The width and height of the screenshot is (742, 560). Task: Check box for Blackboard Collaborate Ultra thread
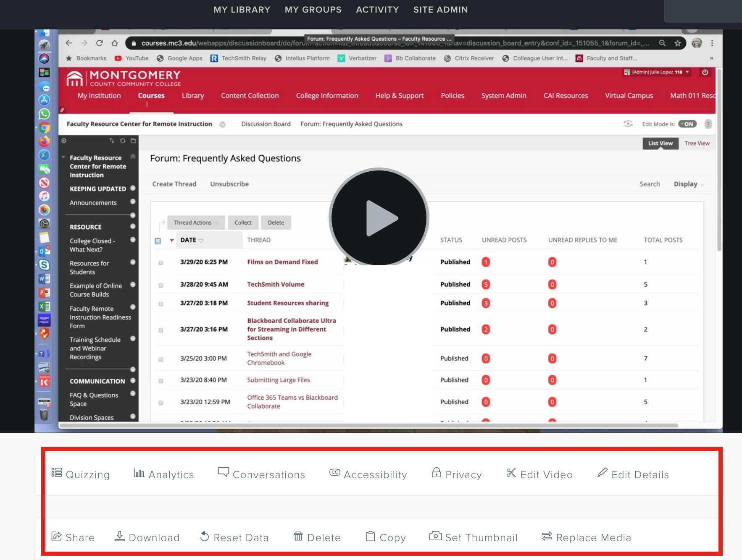(x=161, y=330)
